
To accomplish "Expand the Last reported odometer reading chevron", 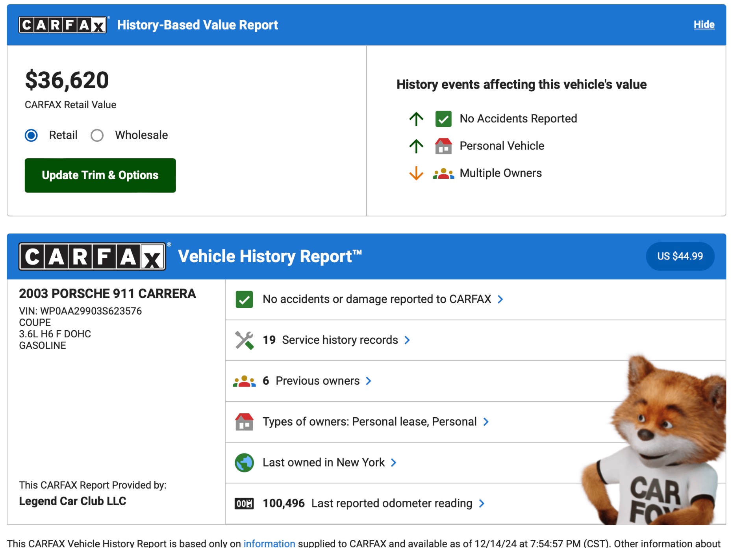I will point(482,504).
